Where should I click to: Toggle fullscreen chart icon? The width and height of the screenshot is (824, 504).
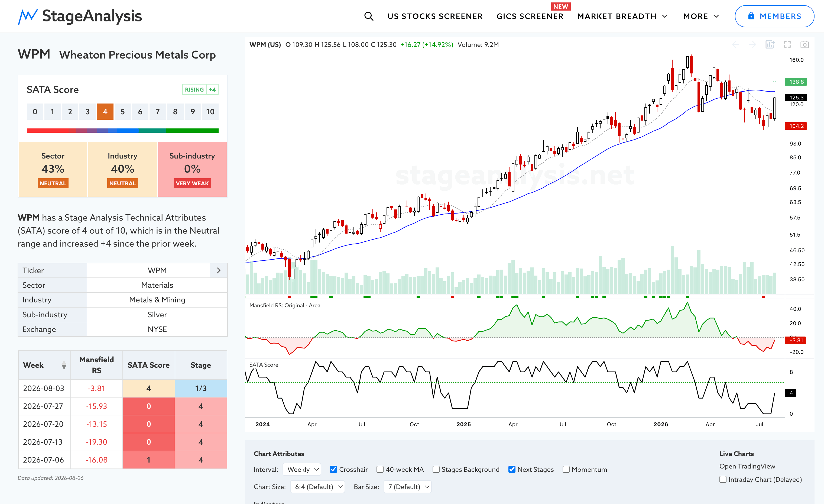[787, 44]
